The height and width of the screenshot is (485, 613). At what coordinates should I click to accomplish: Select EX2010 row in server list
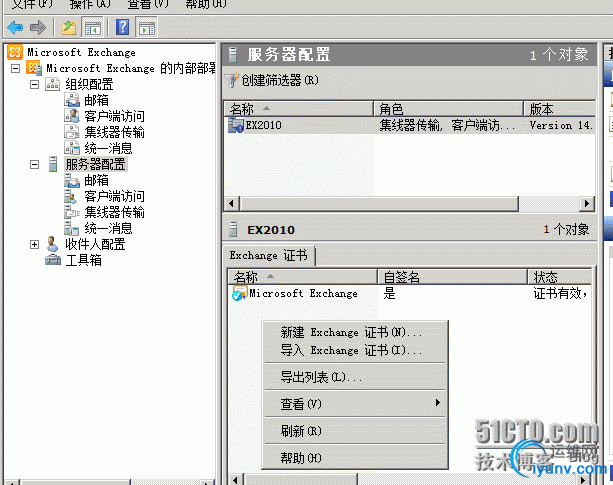click(x=410, y=125)
